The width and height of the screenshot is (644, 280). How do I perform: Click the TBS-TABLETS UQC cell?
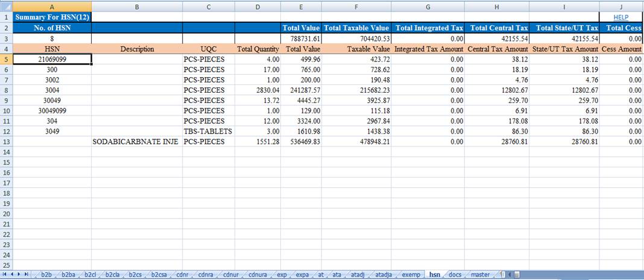click(208, 131)
